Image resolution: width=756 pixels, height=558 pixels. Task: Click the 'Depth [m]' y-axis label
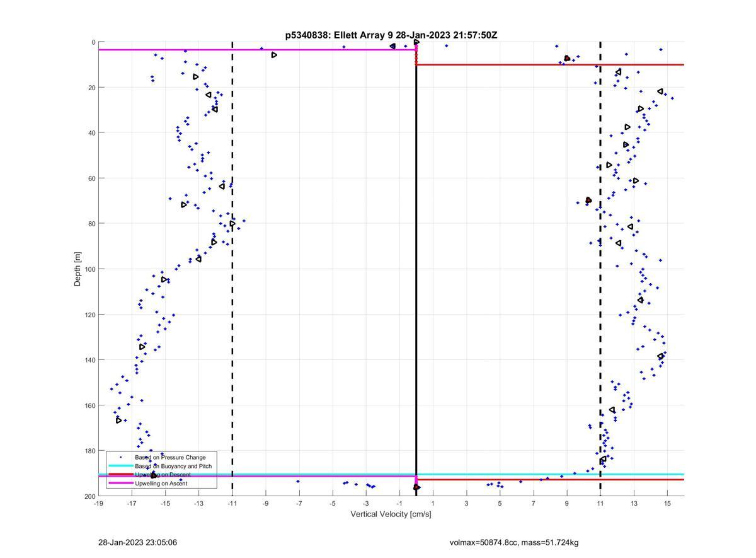[78, 269]
